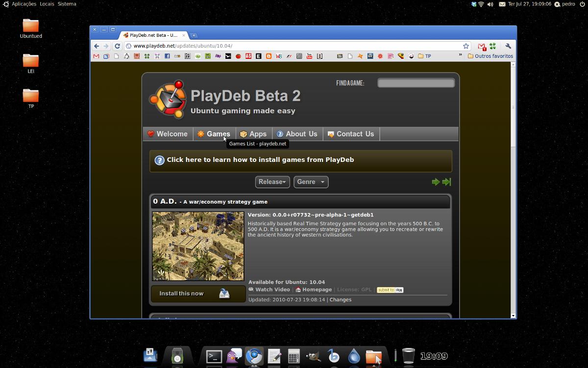The width and height of the screenshot is (588, 368).
Task: Click the Gmail checker extension icon
Action: pos(482,46)
